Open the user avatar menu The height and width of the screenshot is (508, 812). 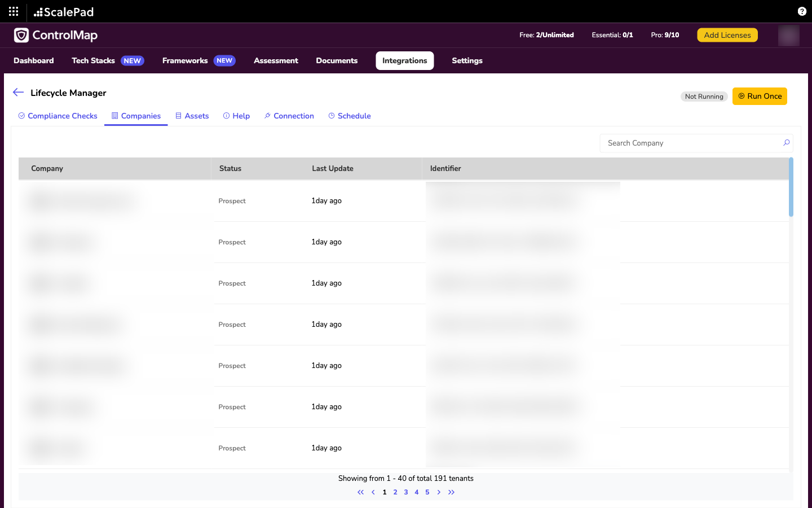(x=788, y=35)
